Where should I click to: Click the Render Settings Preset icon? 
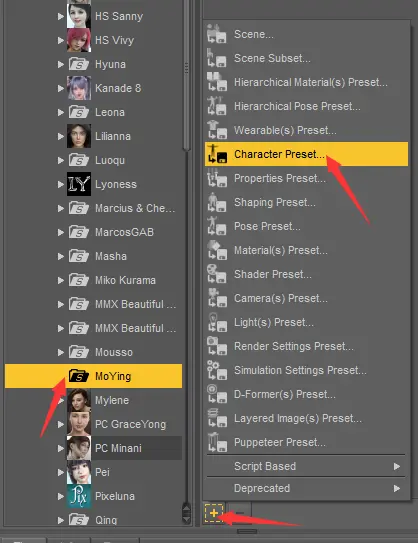pos(216,346)
